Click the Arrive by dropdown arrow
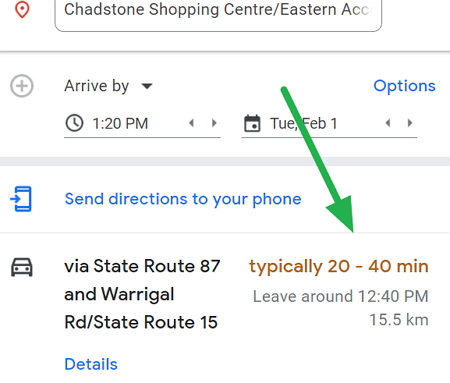Screen dimensions: 450x383 147,86
